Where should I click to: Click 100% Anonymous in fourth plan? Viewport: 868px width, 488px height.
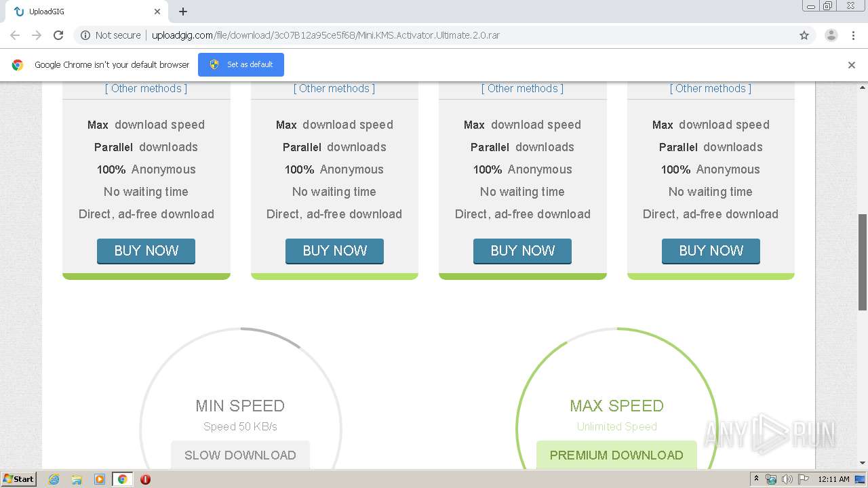coord(711,169)
